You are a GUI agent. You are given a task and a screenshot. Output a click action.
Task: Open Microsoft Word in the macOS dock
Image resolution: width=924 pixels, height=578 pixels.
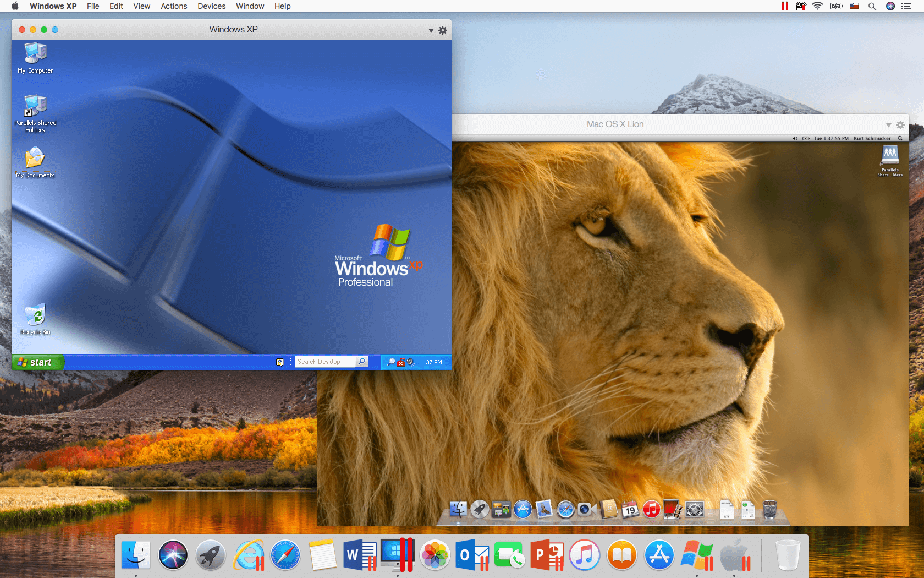pyautogui.click(x=361, y=555)
